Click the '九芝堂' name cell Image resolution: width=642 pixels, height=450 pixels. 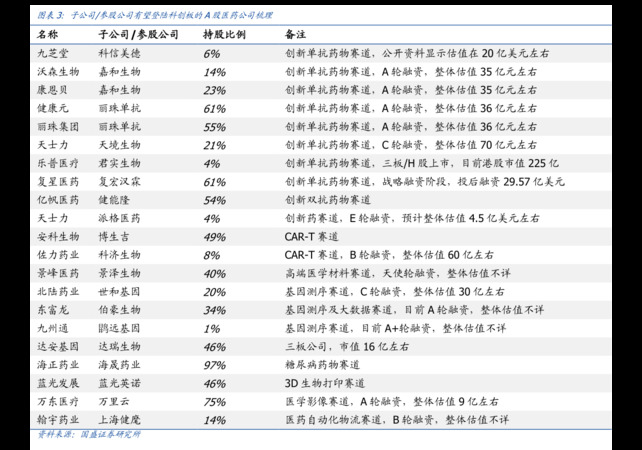(x=53, y=53)
